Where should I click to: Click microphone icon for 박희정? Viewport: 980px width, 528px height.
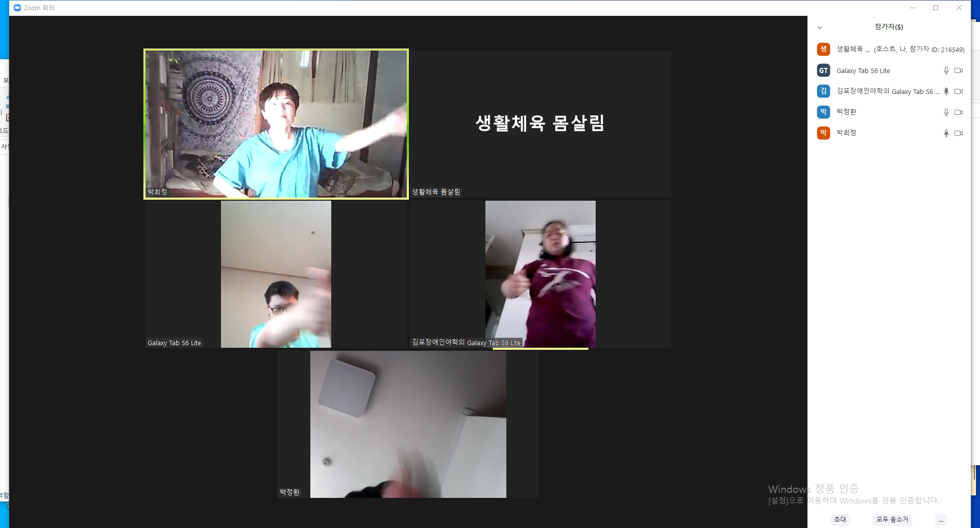tap(946, 133)
